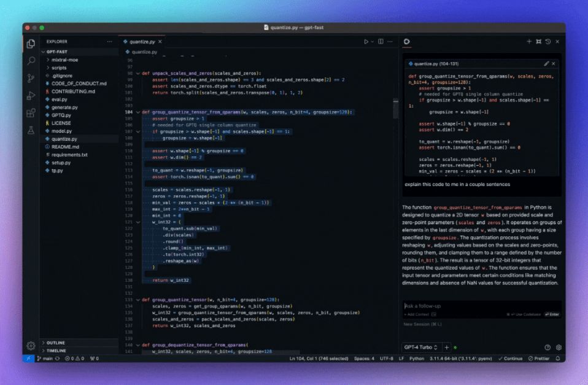The image size is (588, 385).
Task: Open the Run and Debug panel
Action: (32, 96)
